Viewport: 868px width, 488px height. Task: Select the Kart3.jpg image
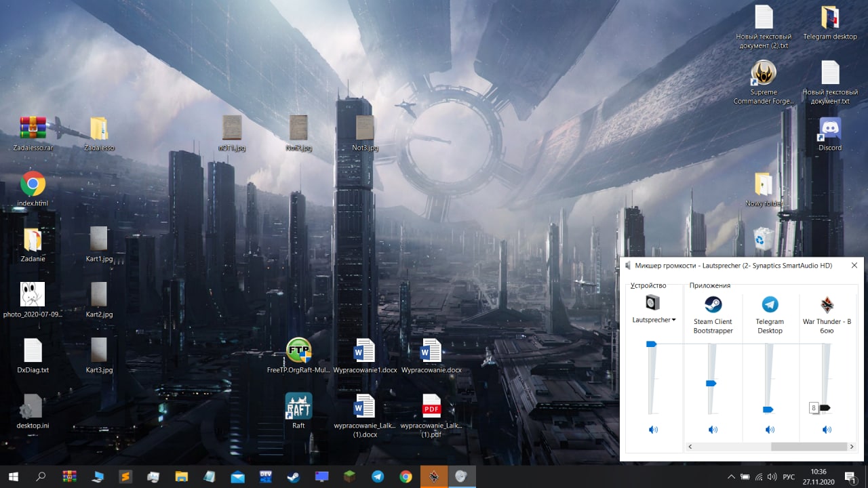point(99,356)
